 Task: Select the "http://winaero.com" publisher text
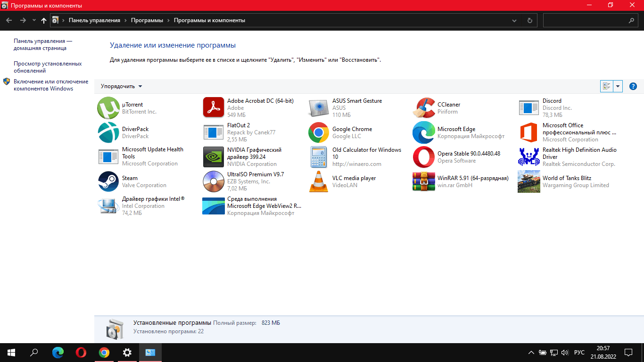pyautogui.click(x=357, y=164)
